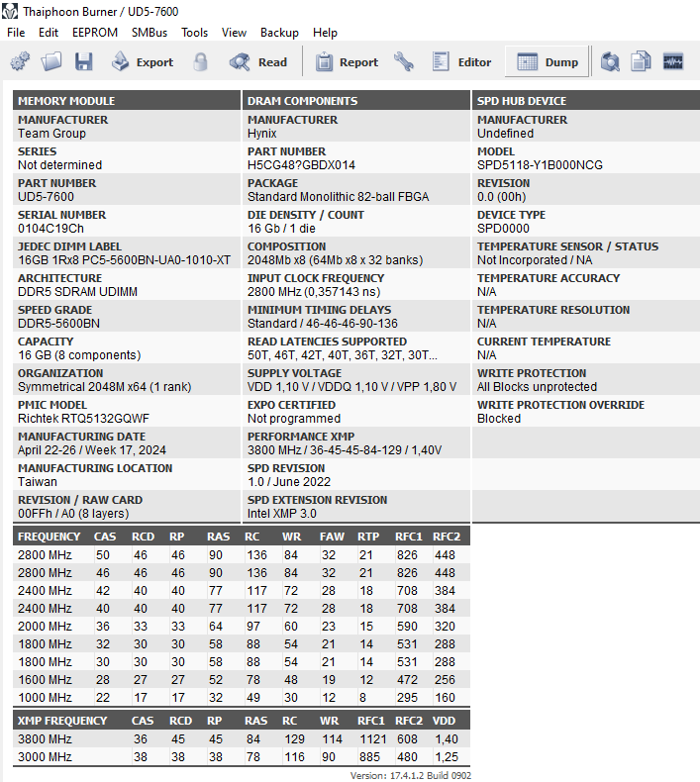This screenshot has height=782, width=700.
Task: Click 'DDR5 SDRAM UDIMM' architecture value
Action: 77,292
